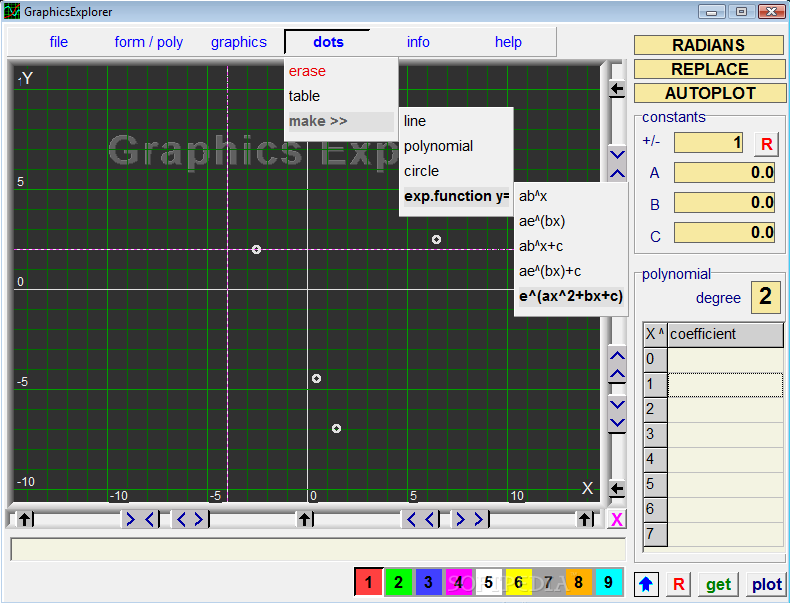Open the help menu

(x=508, y=42)
